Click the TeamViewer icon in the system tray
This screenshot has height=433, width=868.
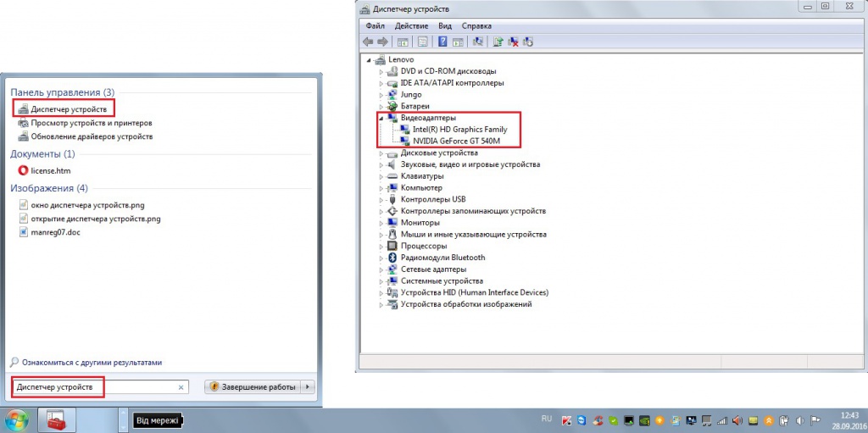coord(582,420)
